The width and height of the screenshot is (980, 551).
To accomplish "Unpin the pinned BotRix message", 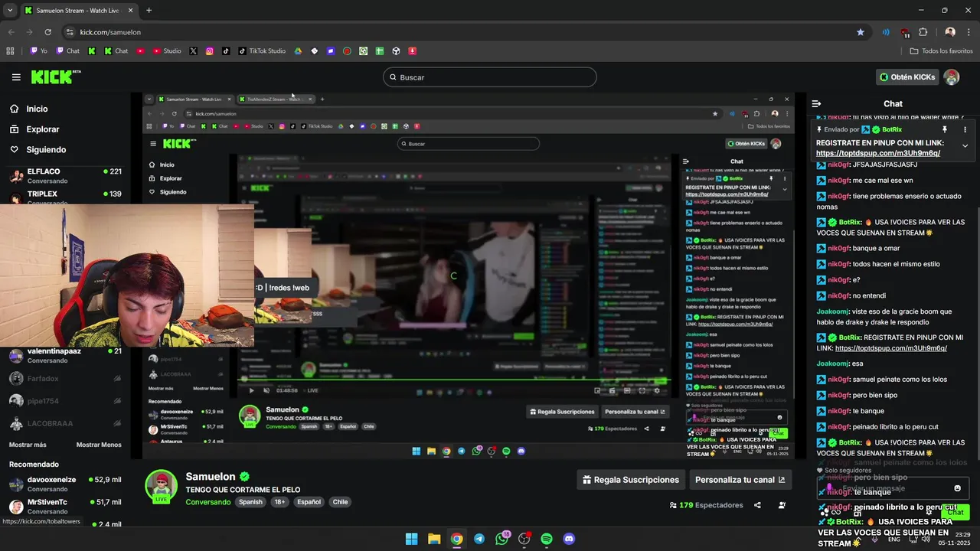I will click(x=945, y=129).
